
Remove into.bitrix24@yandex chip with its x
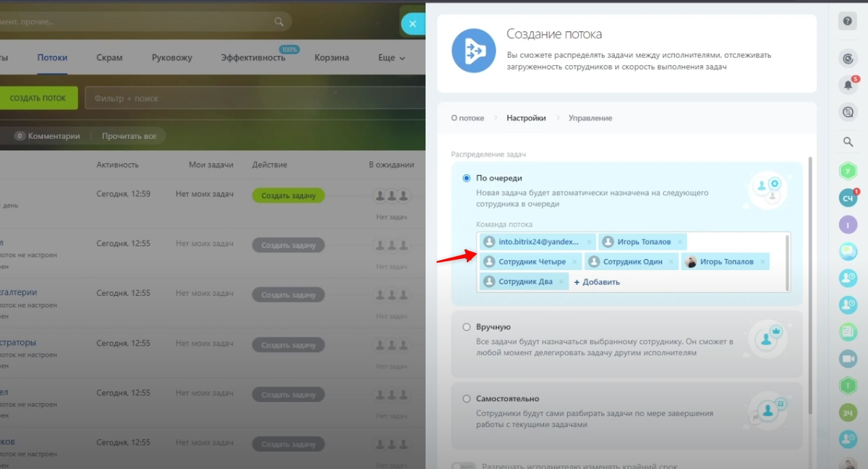589,242
